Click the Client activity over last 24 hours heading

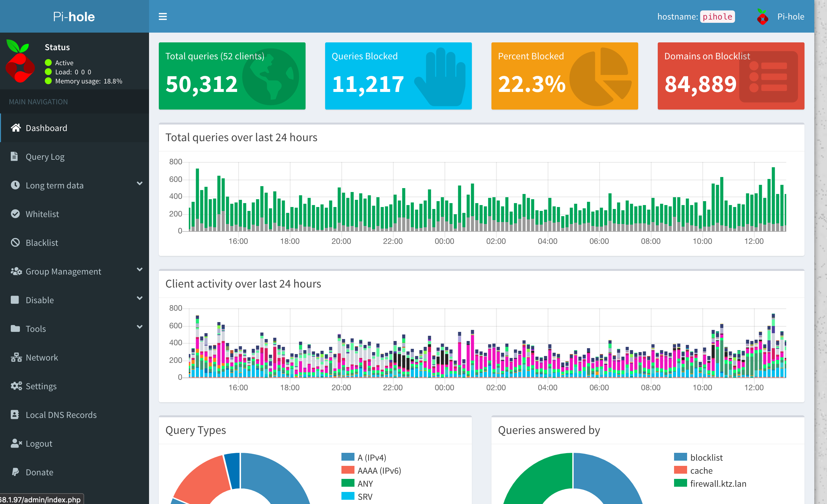point(243,284)
